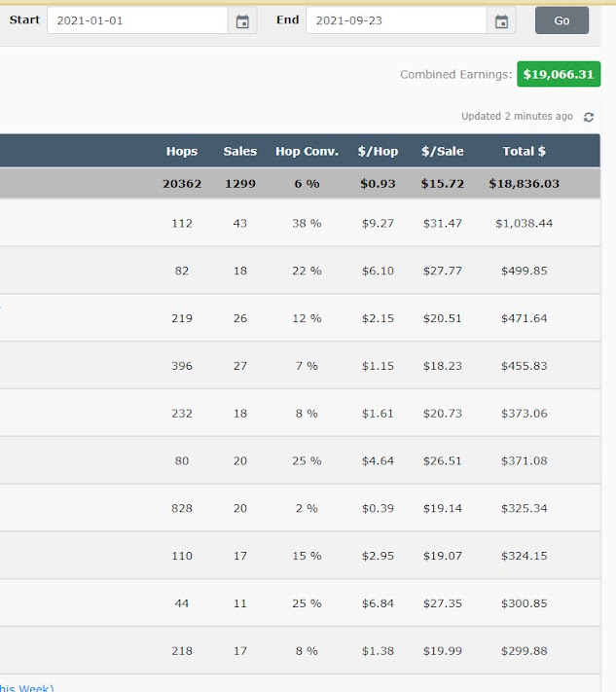Click the Go button
The image size is (616, 692).
562,20
